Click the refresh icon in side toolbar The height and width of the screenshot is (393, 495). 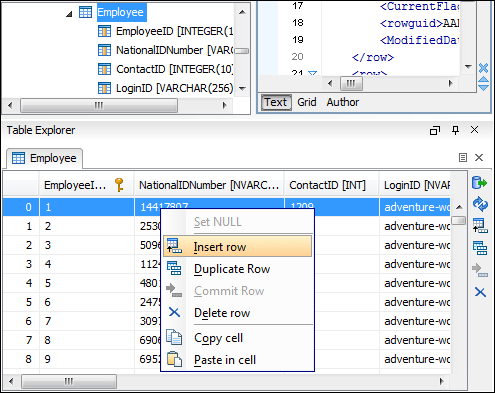pos(480,204)
